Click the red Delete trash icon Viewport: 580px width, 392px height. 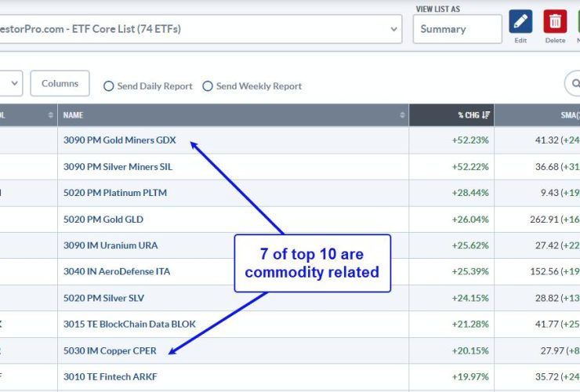click(555, 21)
